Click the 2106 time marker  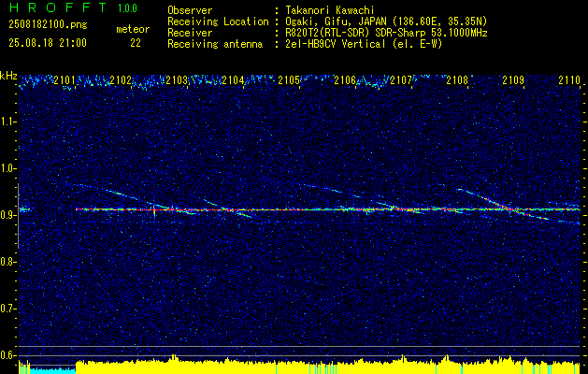click(345, 79)
